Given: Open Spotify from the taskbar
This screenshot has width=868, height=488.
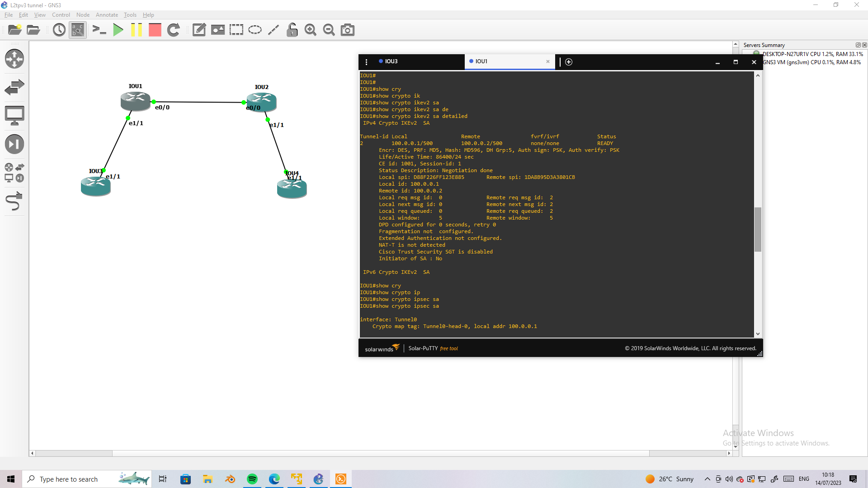Looking at the screenshot, I should [x=252, y=479].
